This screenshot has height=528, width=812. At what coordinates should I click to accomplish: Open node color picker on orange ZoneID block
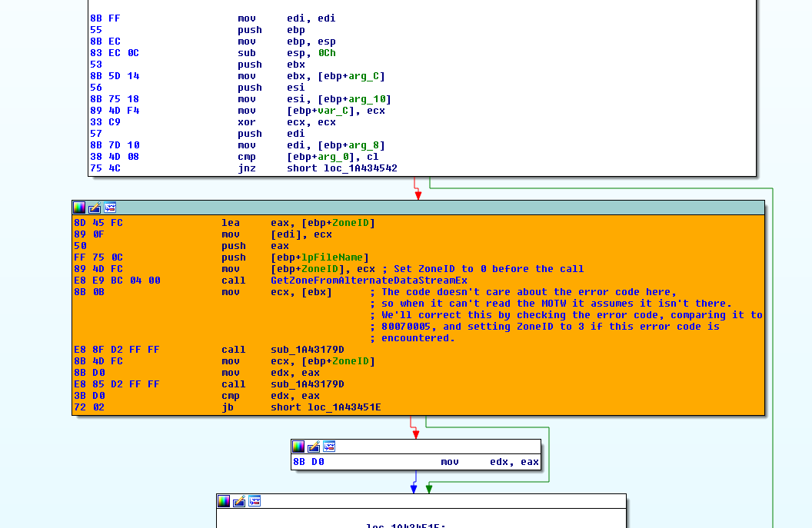pos(79,208)
